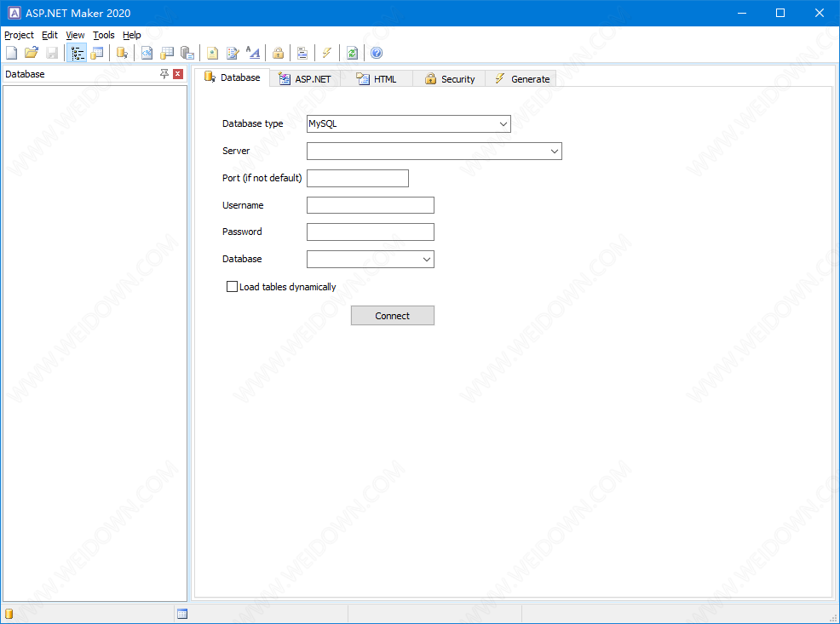
Task: Click the database window toolbar icon beside the tree icon
Action: (97, 53)
